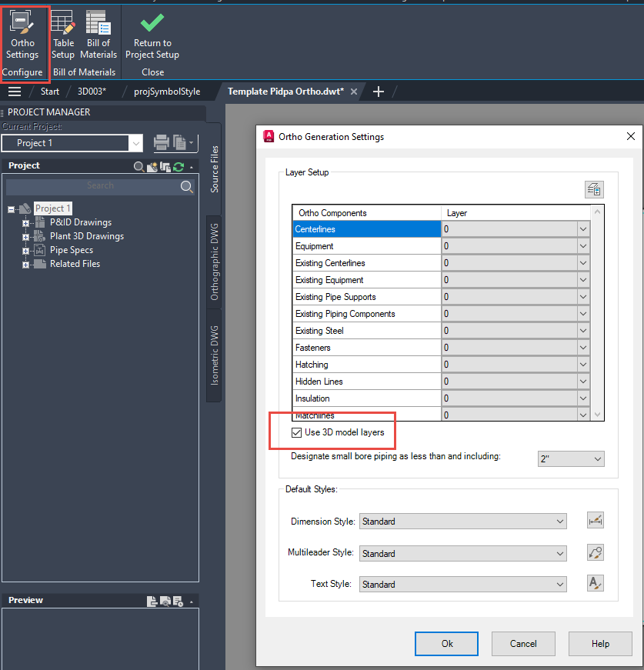Toggle the Use 3D model layers checkbox
644x670 pixels.
(296, 432)
